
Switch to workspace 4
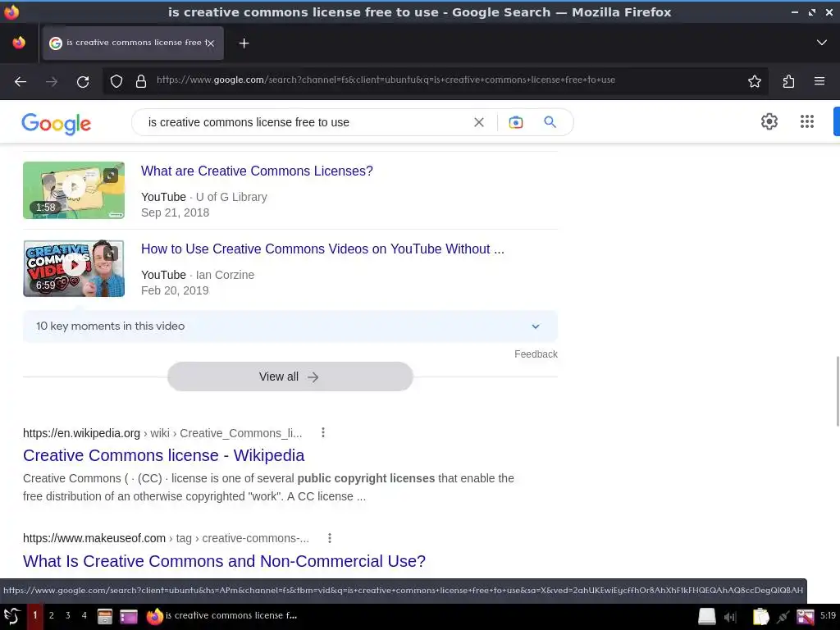pyautogui.click(x=84, y=615)
